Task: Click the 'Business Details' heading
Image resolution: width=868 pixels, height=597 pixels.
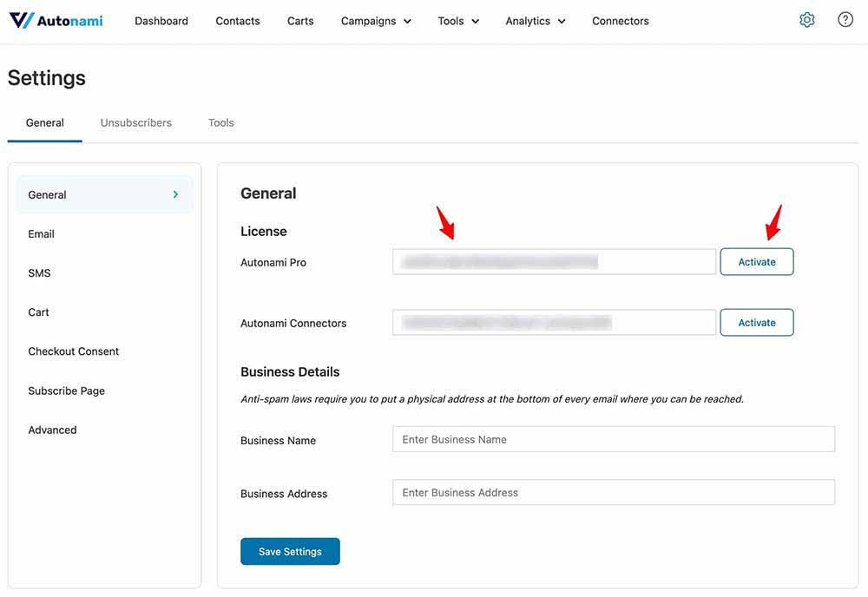Action: pos(290,371)
